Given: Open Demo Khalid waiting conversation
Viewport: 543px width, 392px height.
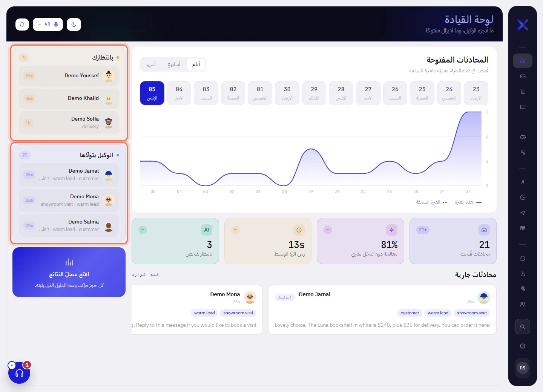Looking at the screenshot, I should tap(69, 98).
